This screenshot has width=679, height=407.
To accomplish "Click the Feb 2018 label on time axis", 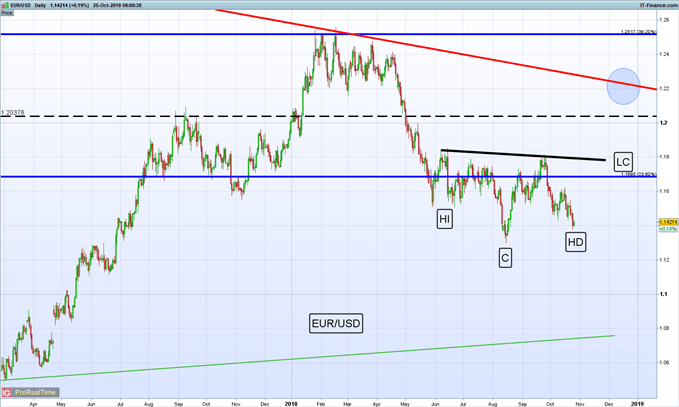I will [x=320, y=404].
